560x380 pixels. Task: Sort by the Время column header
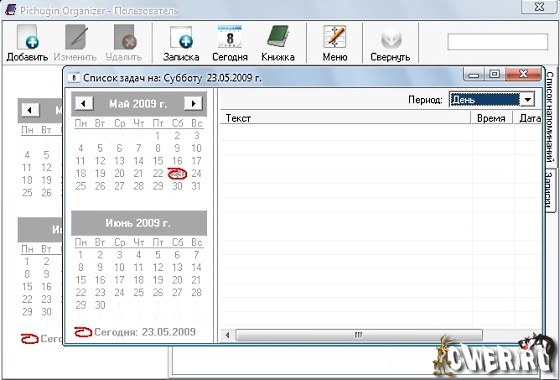(491, 118)
